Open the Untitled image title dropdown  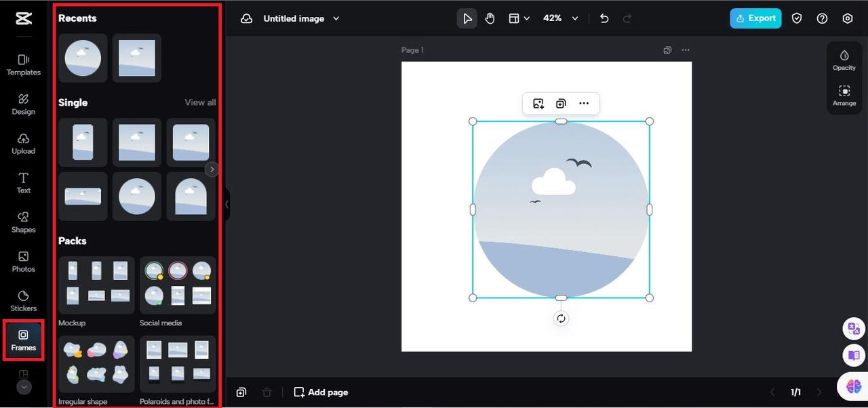(x=301, y=18)
